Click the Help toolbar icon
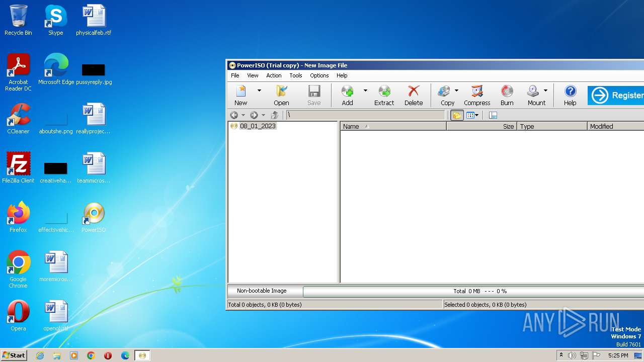This screenshot has width=644, height=362. point(570,95)
